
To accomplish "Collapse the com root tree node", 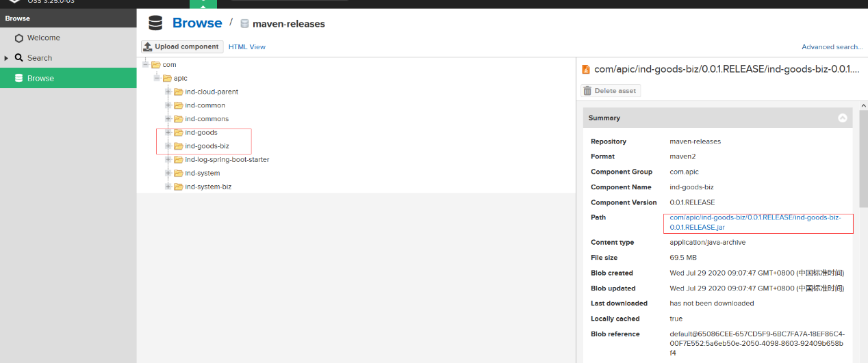I will point(145,64).
